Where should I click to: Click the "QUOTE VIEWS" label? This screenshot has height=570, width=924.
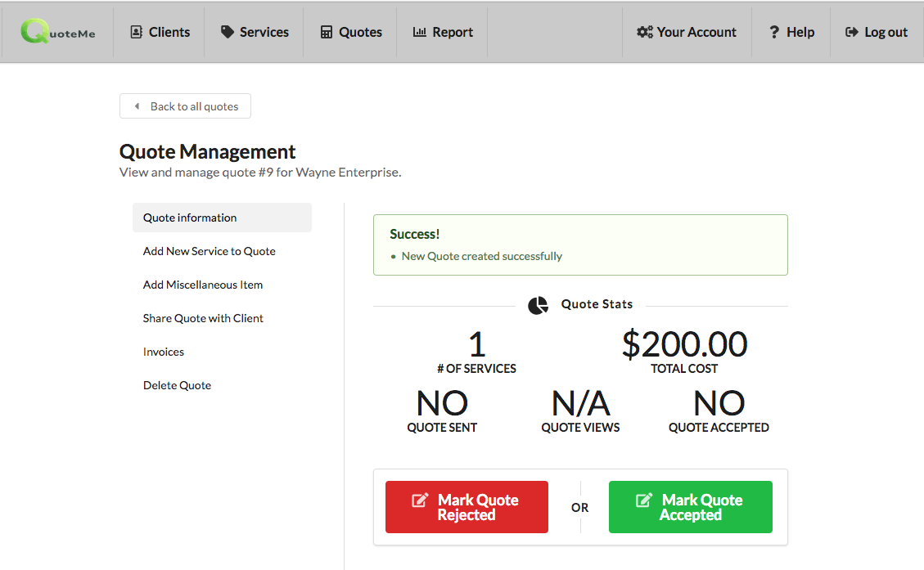[x=580, y=428]
